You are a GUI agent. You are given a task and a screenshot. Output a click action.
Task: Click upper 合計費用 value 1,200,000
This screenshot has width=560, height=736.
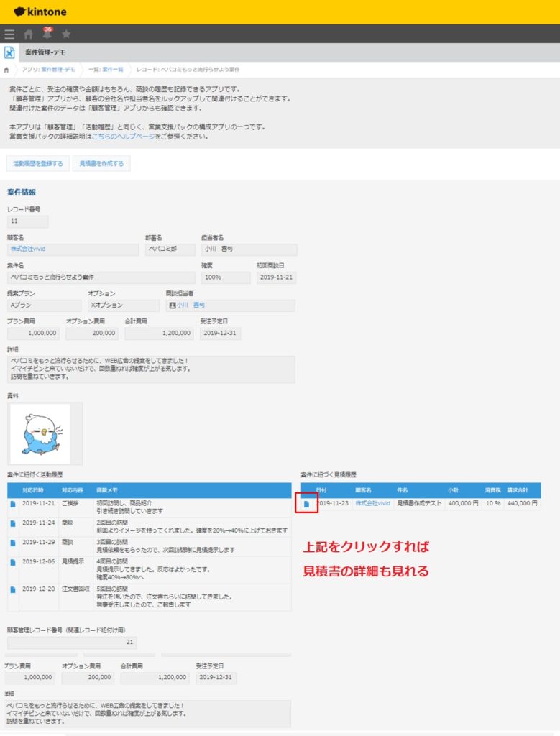coord(159,333)
